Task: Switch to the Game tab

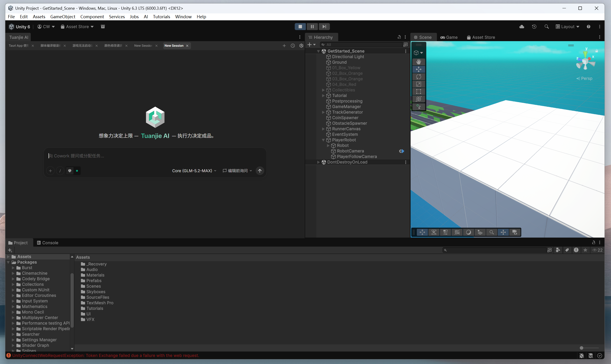Action: coord(449,37)
